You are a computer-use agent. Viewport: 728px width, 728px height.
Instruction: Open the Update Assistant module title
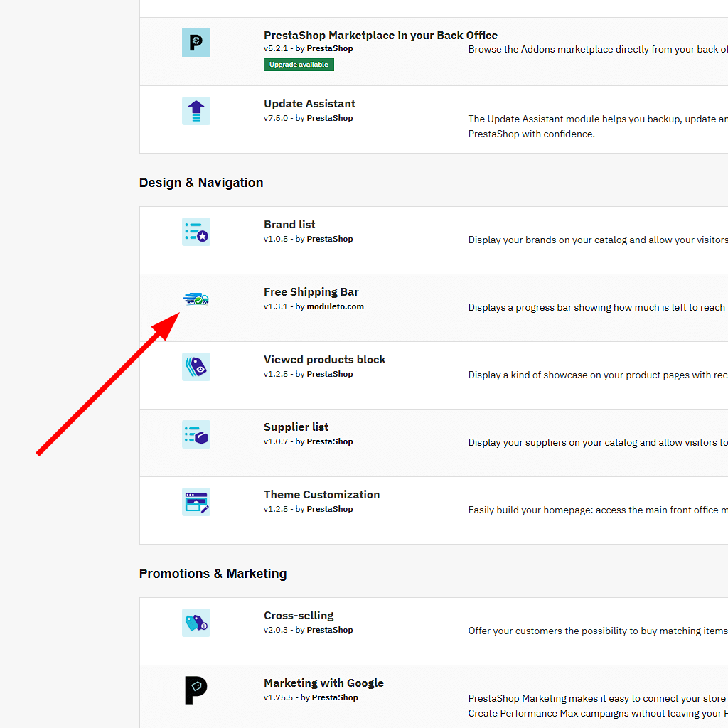click(x=309, y=104)
